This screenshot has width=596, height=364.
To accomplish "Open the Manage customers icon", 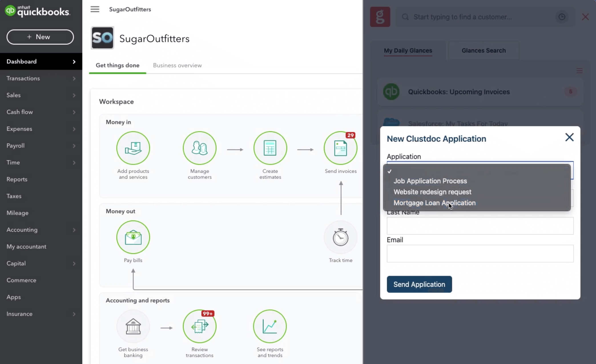I will point(200,148).
